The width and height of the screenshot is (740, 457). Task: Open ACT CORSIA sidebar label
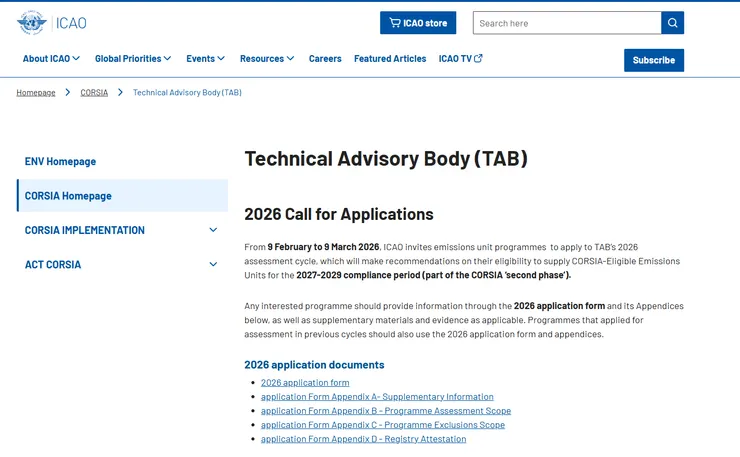tap(53, 265)
